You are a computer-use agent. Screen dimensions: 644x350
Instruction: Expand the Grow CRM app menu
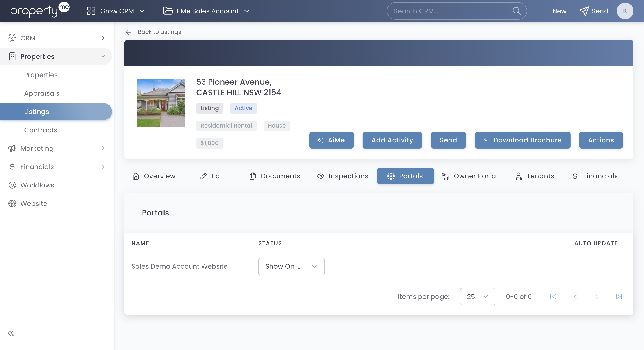(x=116, y=11)
